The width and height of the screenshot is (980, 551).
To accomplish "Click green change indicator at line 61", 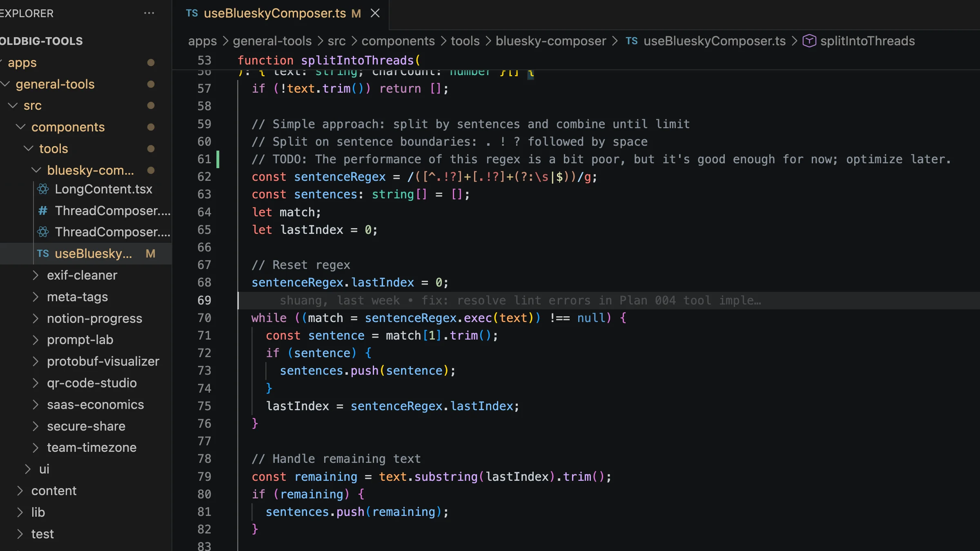I will [x=218, y=159].
